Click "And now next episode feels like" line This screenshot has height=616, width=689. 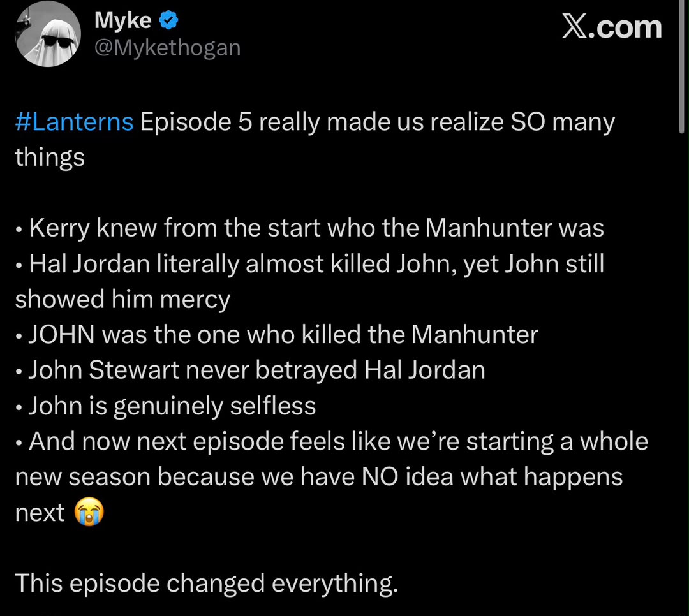tap(331, 441)
